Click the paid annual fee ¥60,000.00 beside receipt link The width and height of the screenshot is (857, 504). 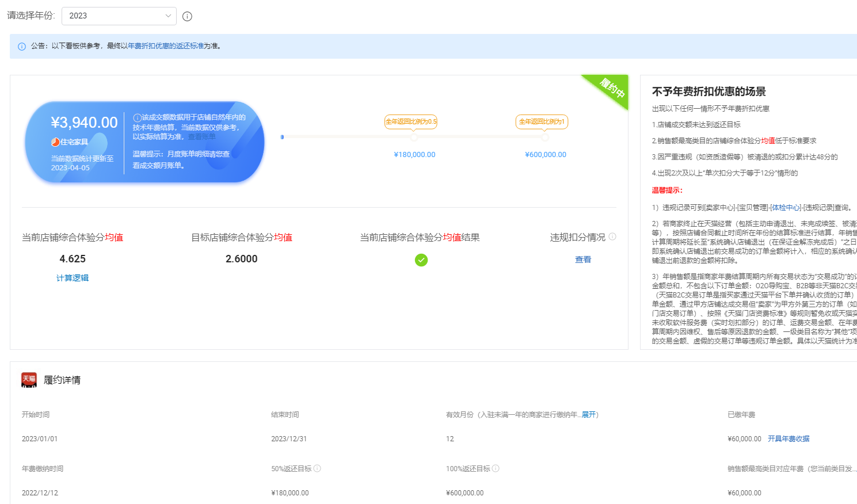(x=744, y=439)
